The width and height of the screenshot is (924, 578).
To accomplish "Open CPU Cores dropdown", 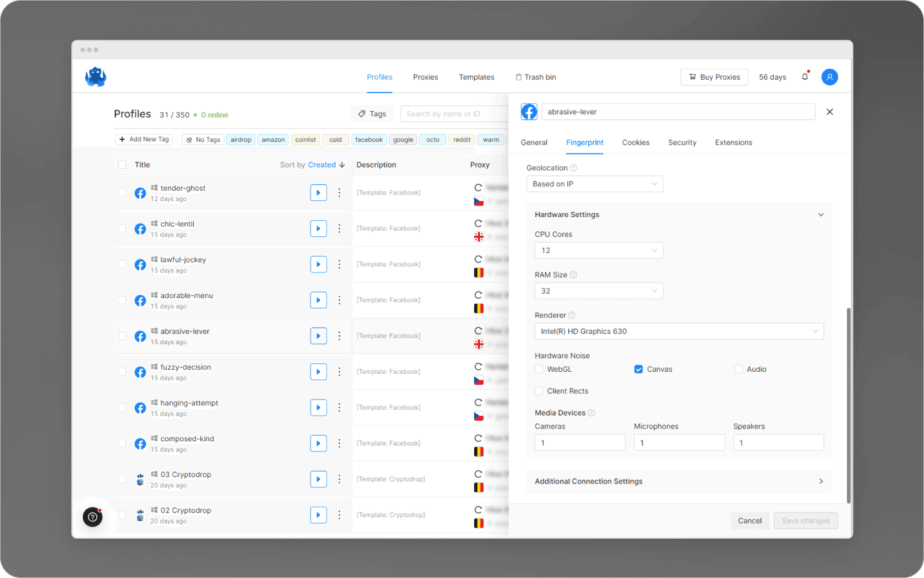I will (x=599, y=250).
